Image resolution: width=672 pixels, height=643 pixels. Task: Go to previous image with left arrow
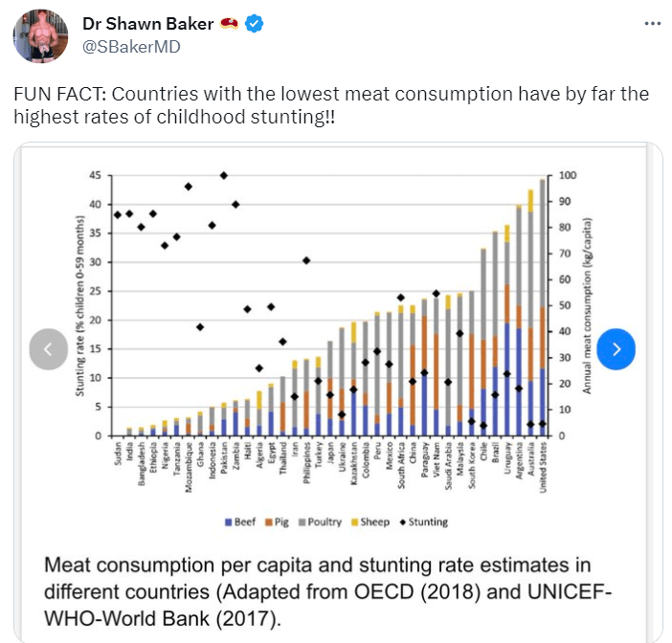[x=48, y=349]
